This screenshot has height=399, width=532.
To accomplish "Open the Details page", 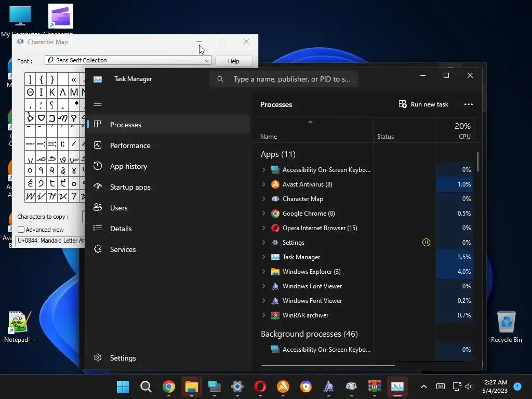I will 169,229.
